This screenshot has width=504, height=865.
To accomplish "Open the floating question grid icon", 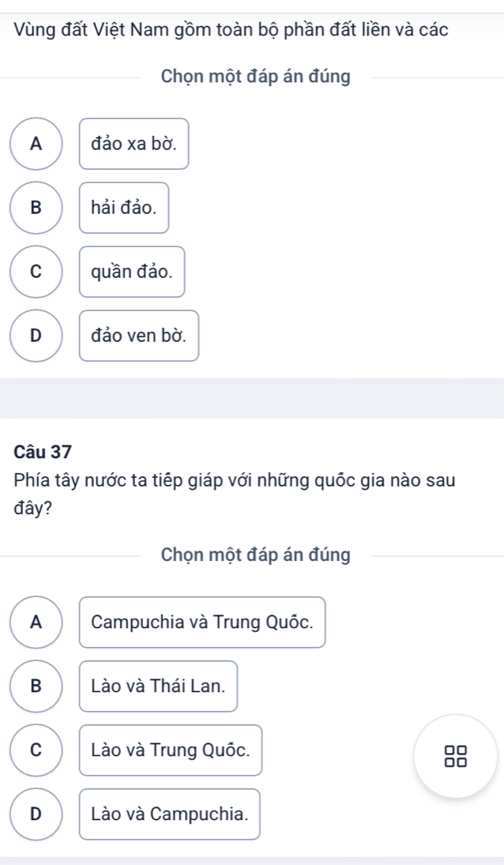I will click(x=455, y=755).
